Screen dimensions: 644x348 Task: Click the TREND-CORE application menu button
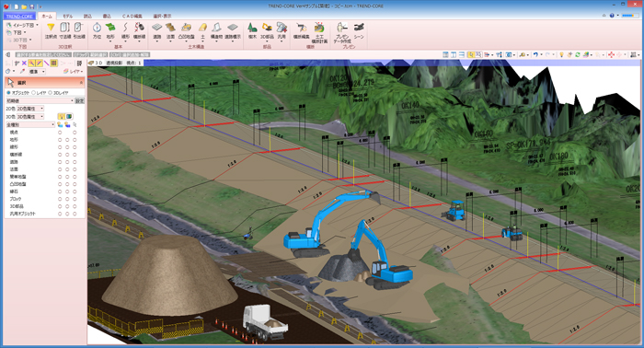click(19, 16)
